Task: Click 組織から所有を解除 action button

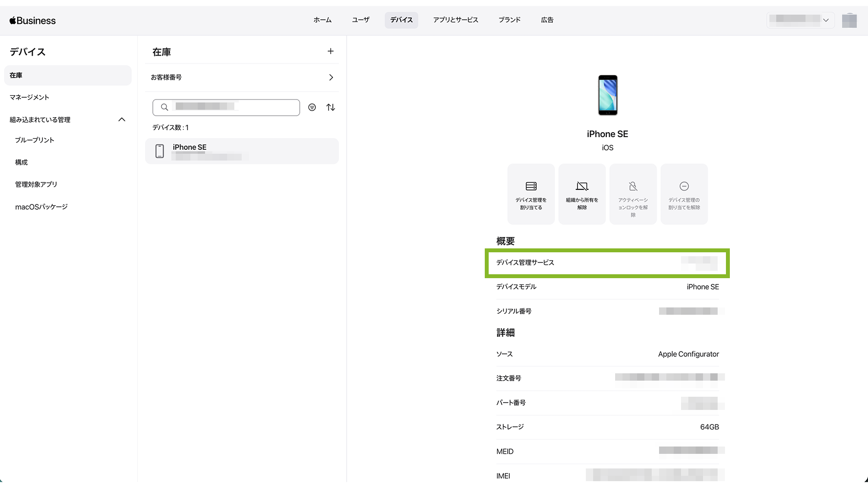Action: tap(582, 194)
